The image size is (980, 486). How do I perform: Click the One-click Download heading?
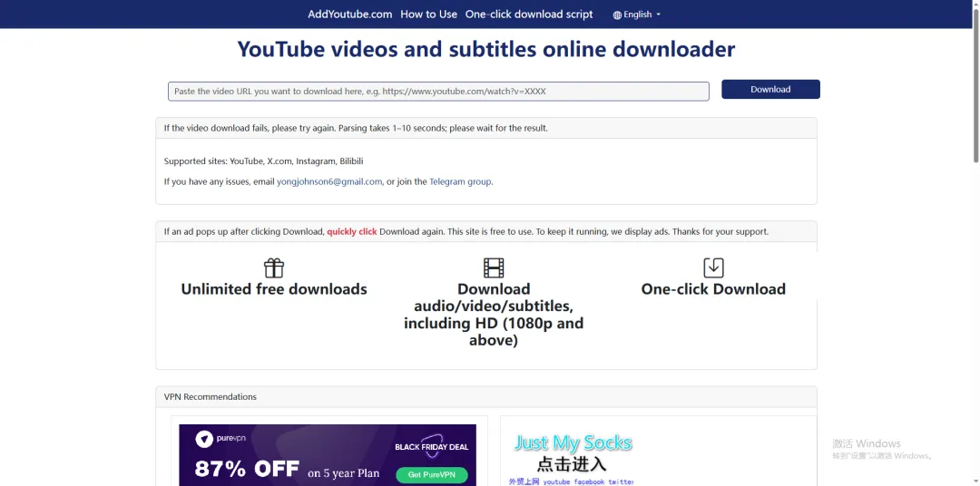713,289
